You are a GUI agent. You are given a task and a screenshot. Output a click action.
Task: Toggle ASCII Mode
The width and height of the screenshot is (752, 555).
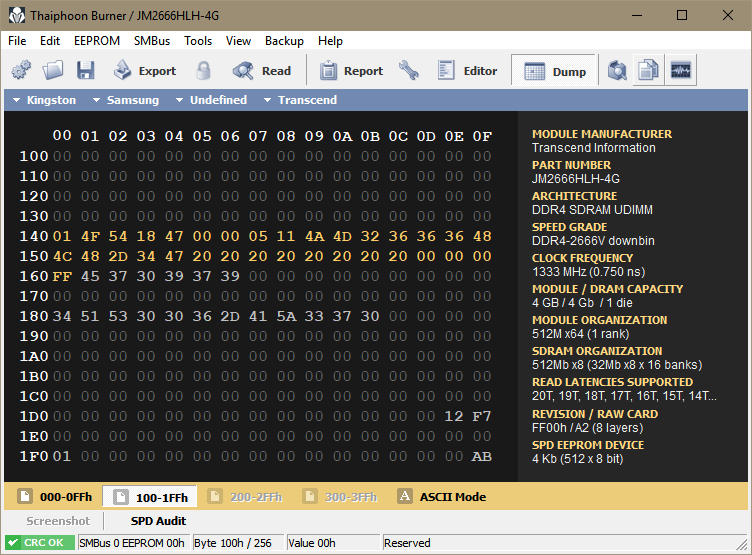[442, 496]
